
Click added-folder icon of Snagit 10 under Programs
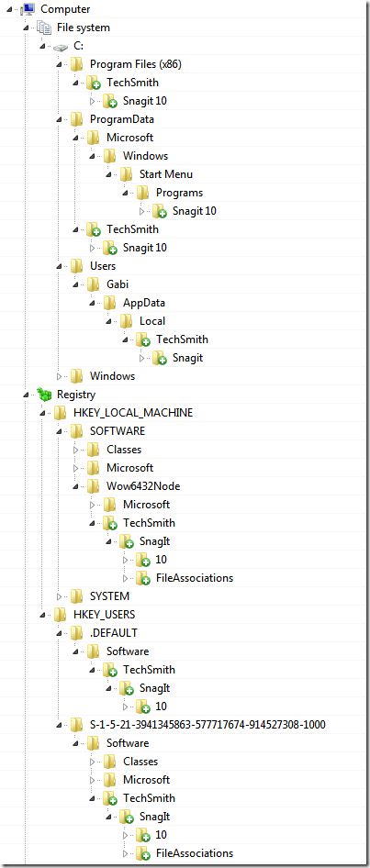click(160, 211)
